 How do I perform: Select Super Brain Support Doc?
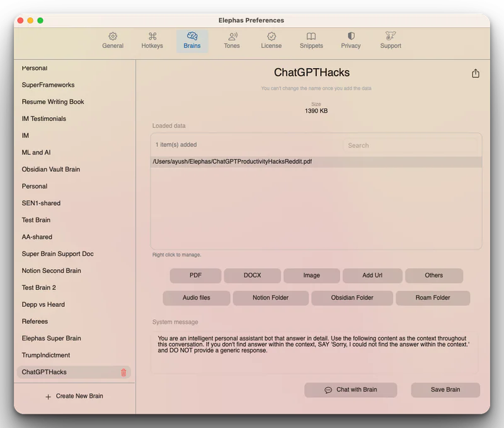pyautogui.click(x=57, y=254)
